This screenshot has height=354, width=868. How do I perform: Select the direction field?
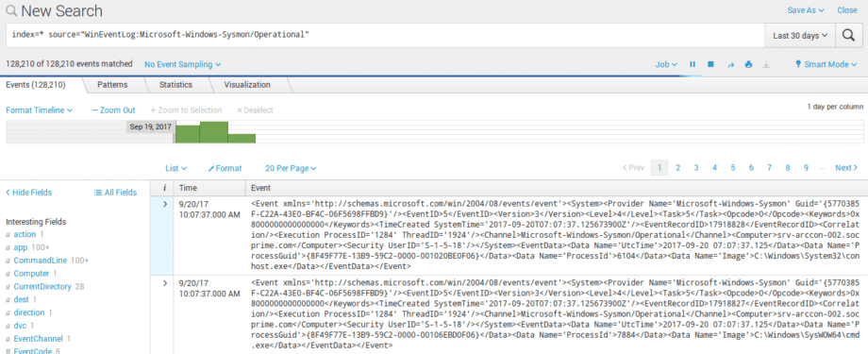(29, 312)
